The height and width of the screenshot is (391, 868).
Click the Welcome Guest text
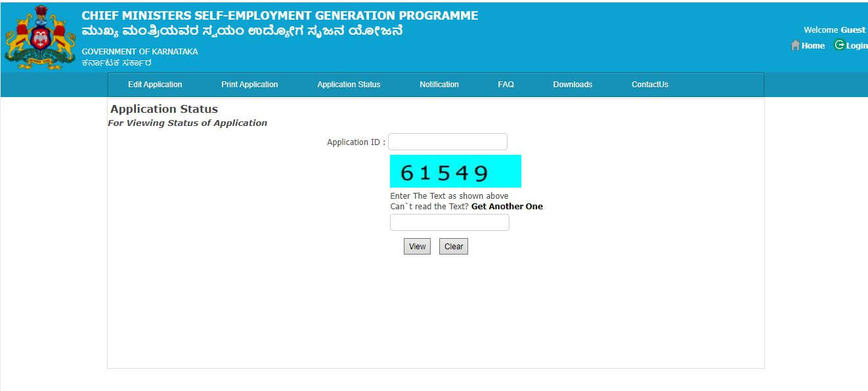(833, 30)
